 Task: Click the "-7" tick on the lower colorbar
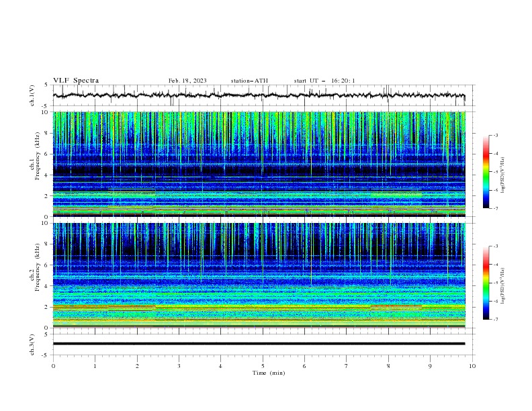pos(495,320)
